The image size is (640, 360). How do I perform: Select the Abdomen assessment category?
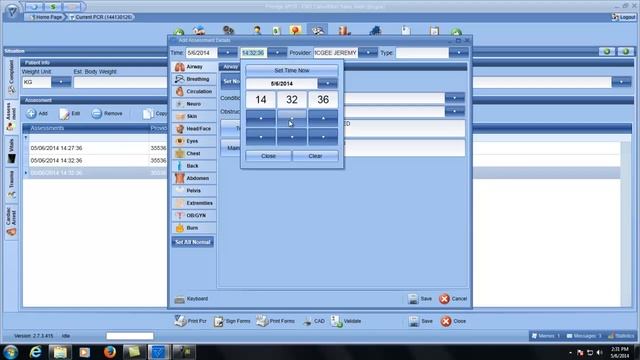coord(193,178)
